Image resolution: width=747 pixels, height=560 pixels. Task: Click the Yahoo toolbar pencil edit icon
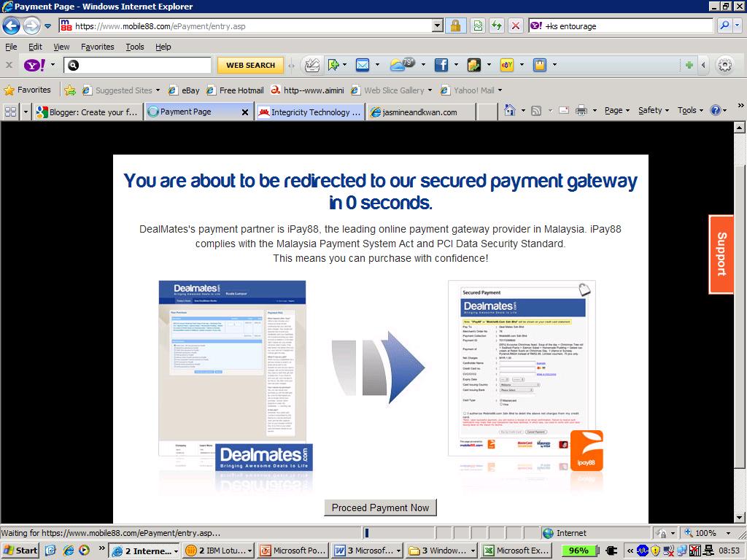point(312,65)
